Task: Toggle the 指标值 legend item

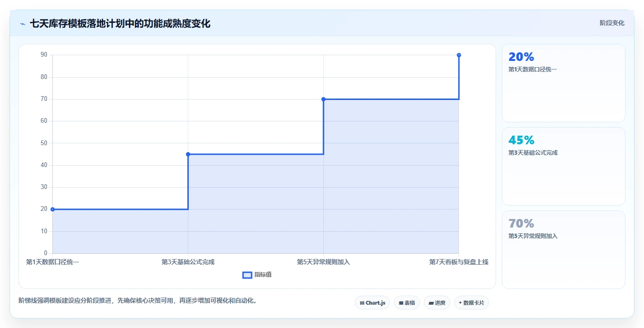Action: [x=257, y=275]
